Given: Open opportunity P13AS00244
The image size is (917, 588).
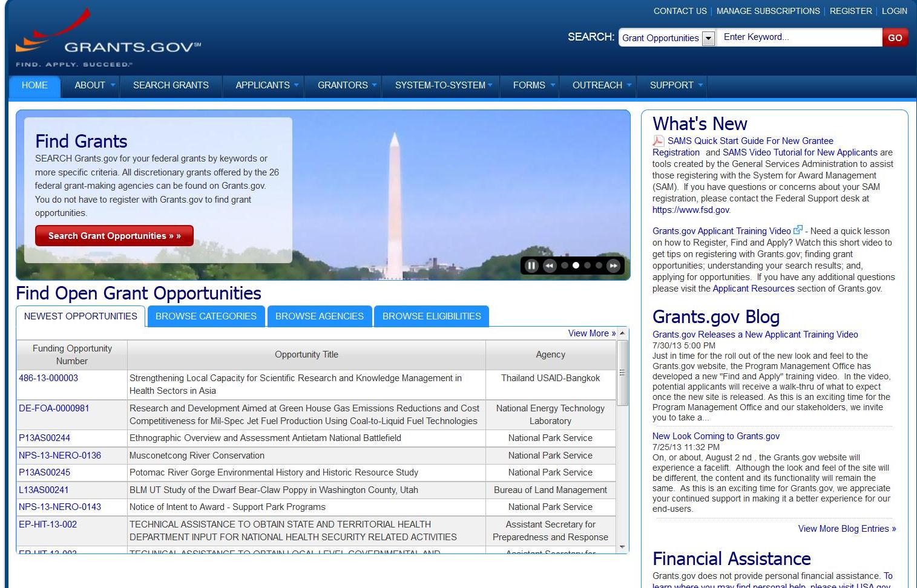Looking at the screenshot, I should point(44,438).
